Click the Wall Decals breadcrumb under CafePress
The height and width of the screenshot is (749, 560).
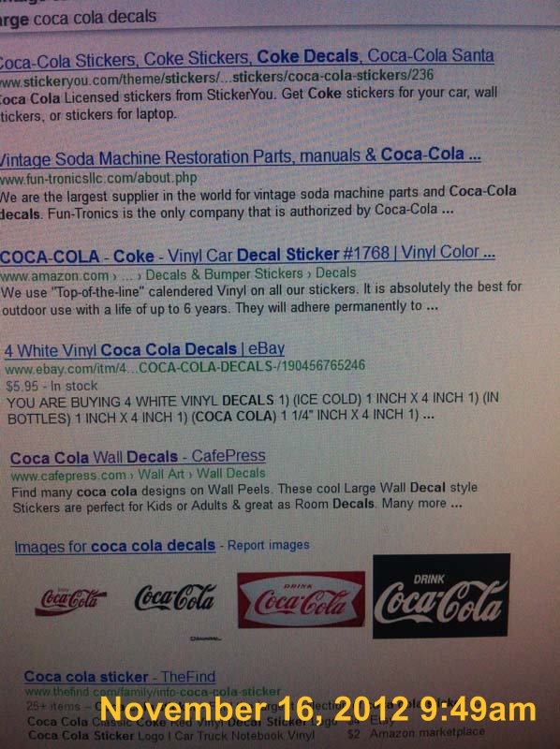(230, 474)
